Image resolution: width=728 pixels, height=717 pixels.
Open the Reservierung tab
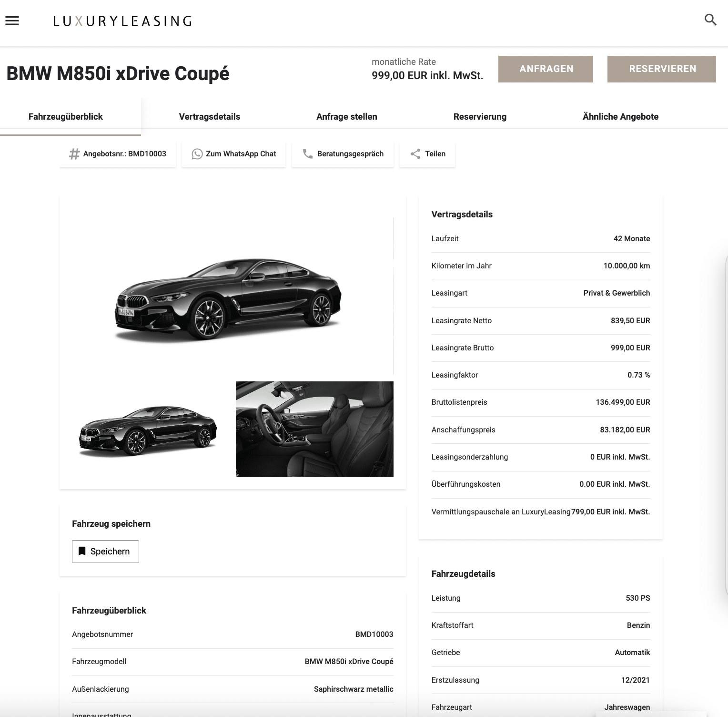tap(480, 117)
